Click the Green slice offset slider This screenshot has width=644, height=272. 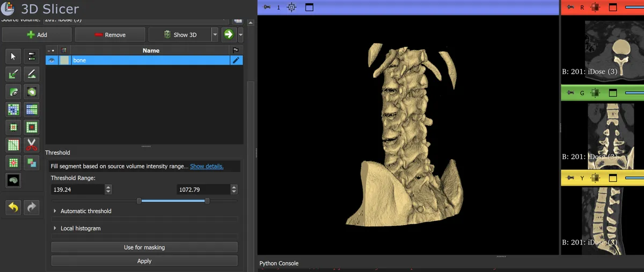coord(634,93)
